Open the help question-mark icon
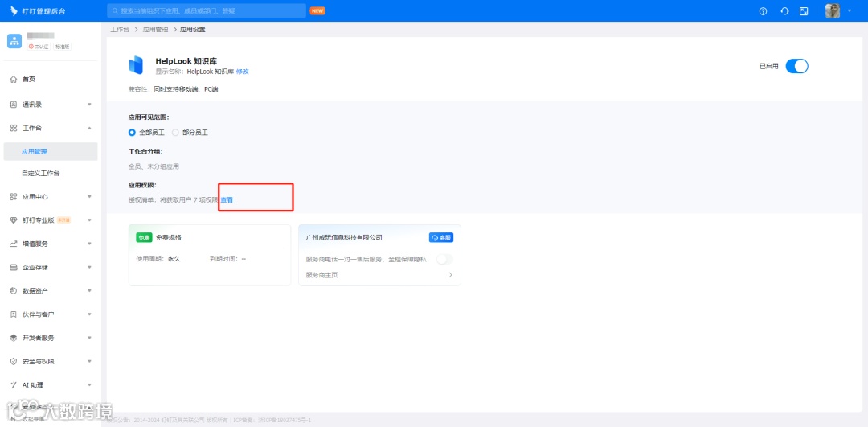The image size is (868, 427). click(x=764, y=11)
